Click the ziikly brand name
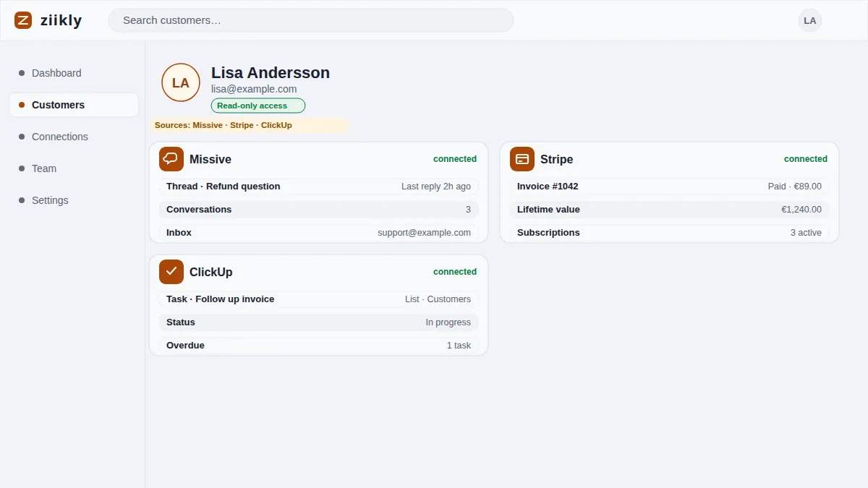The width and height of the screenshot is (868, 488). 61,20
